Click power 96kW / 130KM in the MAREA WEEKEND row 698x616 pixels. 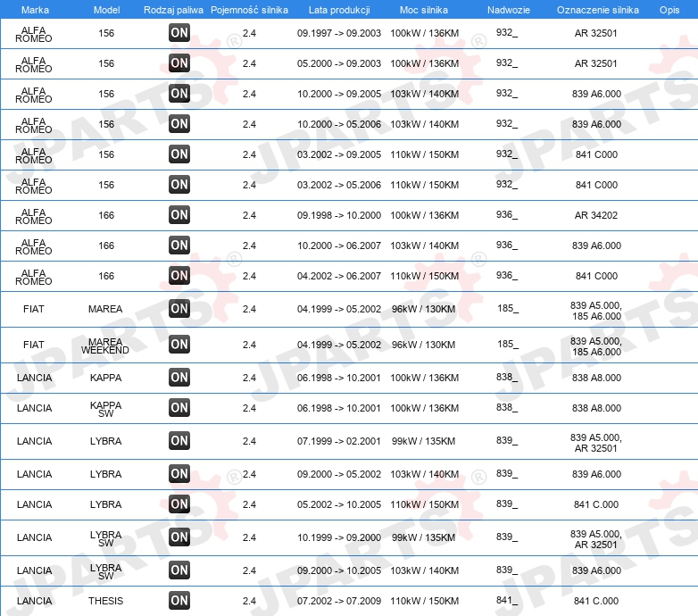pos(423,345)
